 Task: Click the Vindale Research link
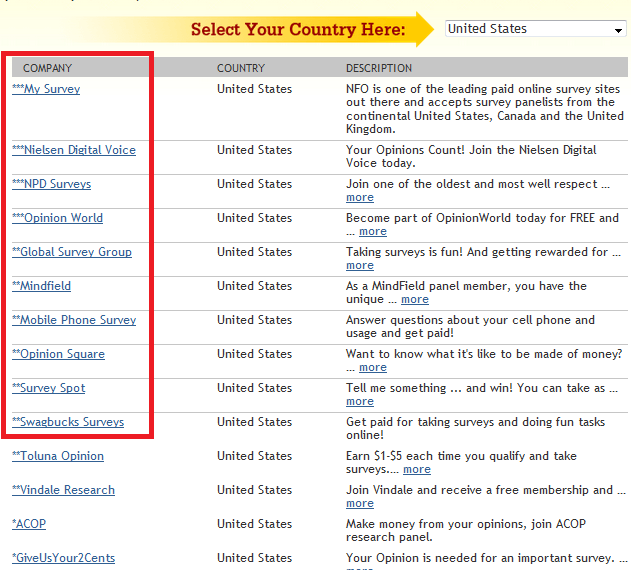(64, 490)
